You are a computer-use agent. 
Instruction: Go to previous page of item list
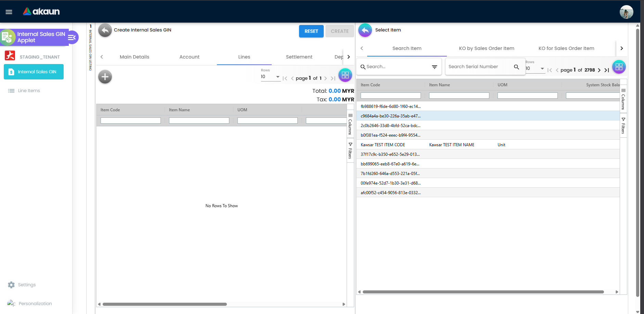[x=557, y=70]
